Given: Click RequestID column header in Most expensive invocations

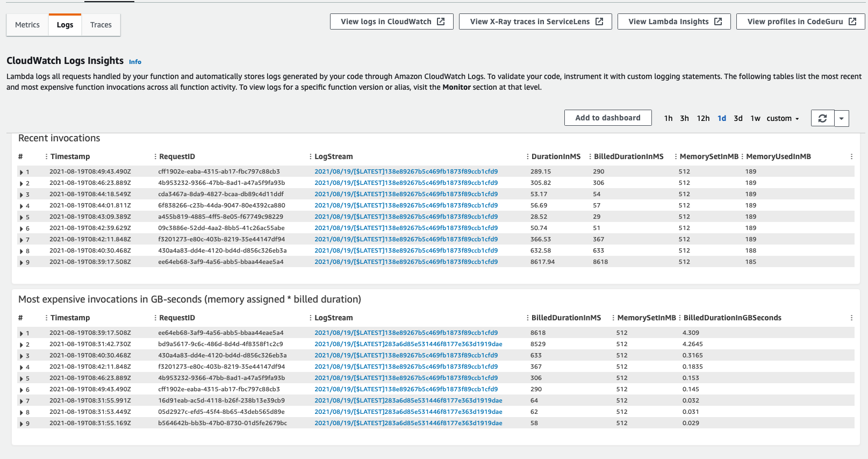Looking at the screenshot, I should (x=177, y=318).
